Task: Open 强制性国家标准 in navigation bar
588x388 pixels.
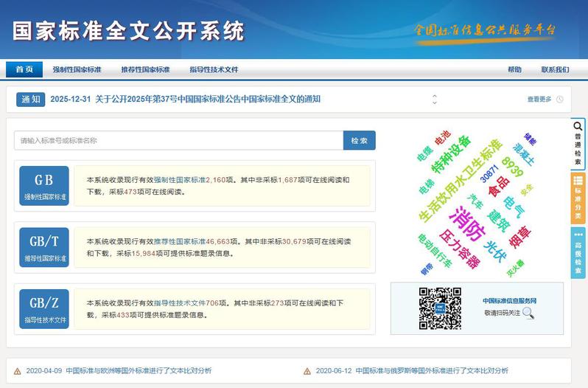Action: click(x=77, y=69)
